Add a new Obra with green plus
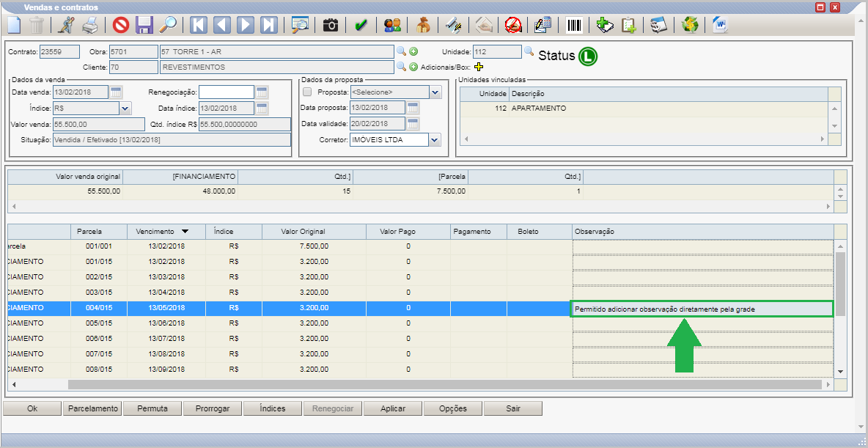Viewport: 868px width, 448px height. click(x=413, y=51)
